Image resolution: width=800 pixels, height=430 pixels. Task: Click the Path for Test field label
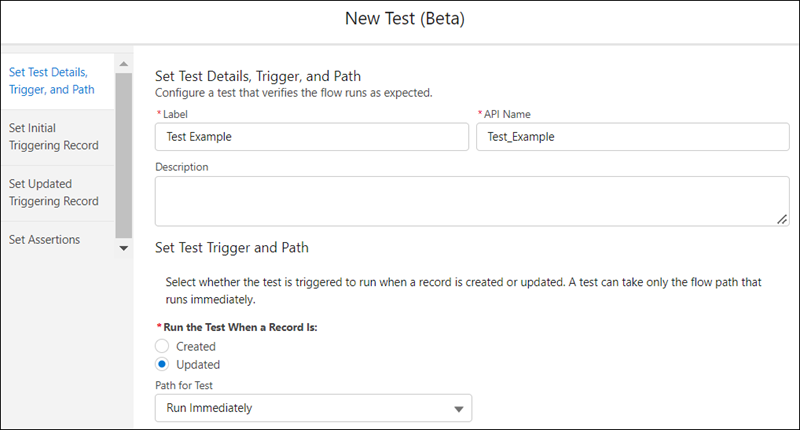pyautogui.click(x=189, y=383)
